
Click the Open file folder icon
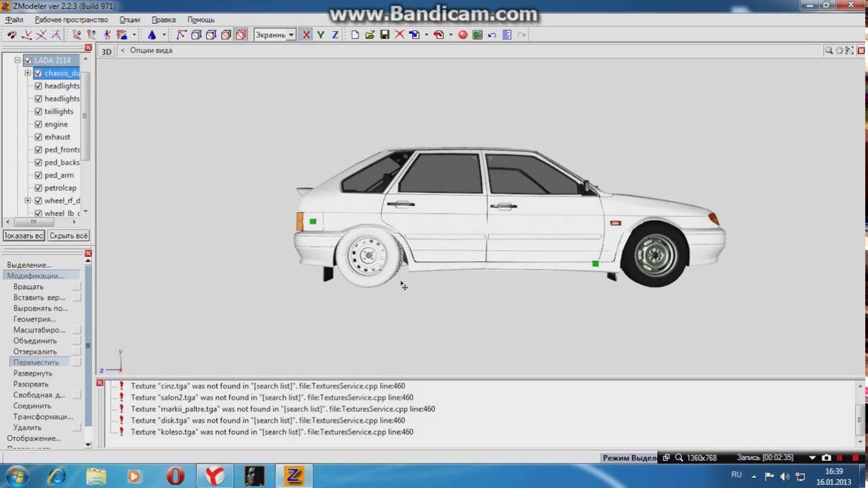click(x=370, y=35)
